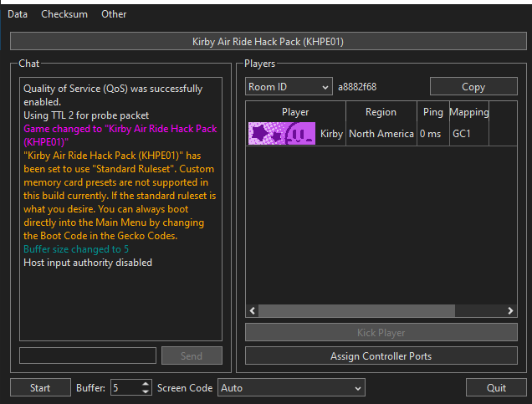Select the room ID text a8882f68
Viewport: 532px width, 404px height.
coord(357,87)
